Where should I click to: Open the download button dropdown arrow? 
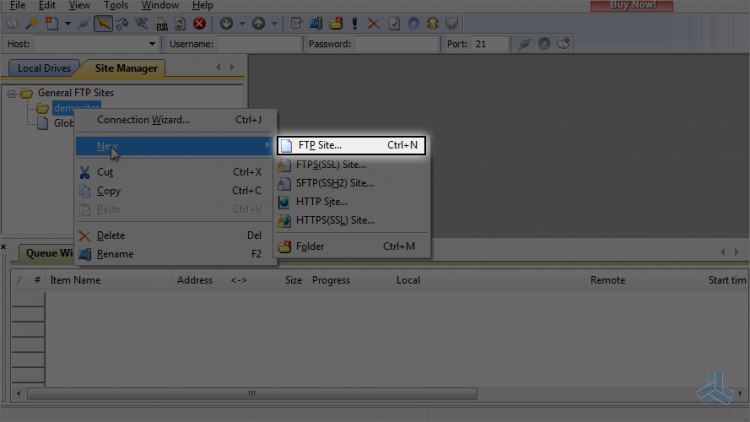pos(242,23)
